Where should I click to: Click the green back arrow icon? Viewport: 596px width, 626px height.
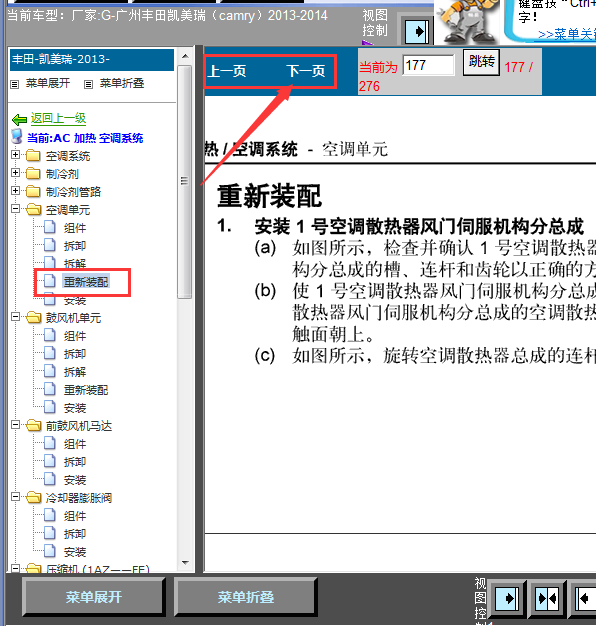[20, 119]
